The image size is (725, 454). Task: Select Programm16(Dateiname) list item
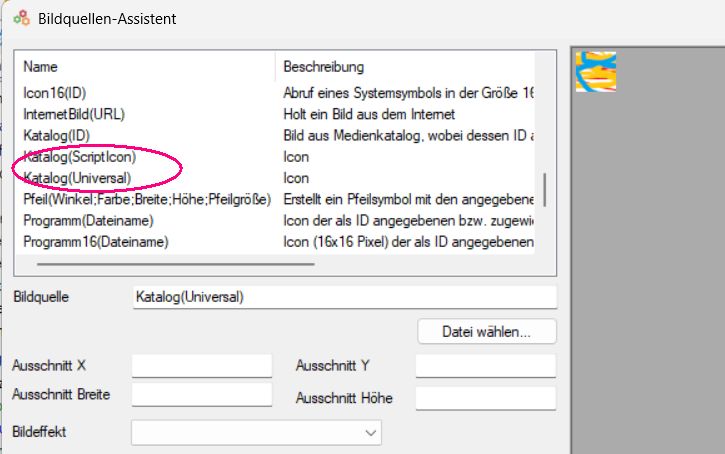click(95, 241)
